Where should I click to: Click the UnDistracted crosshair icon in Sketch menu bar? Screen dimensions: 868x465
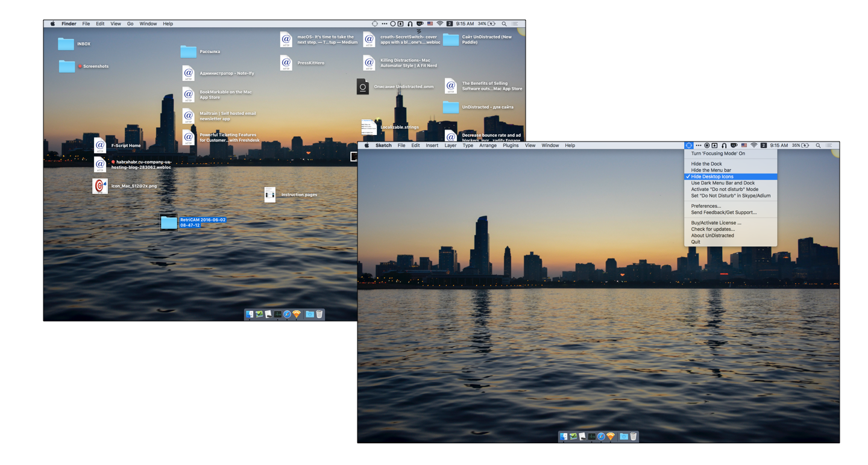pyautogui.click(x=689, y=145)
